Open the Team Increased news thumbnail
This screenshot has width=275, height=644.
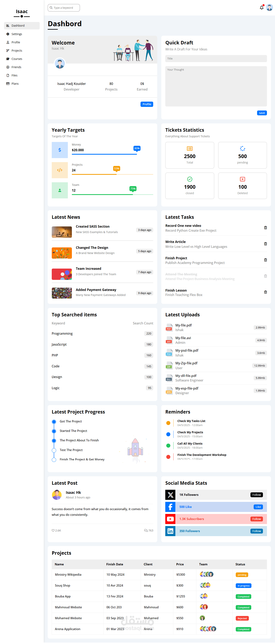point(62,274)
